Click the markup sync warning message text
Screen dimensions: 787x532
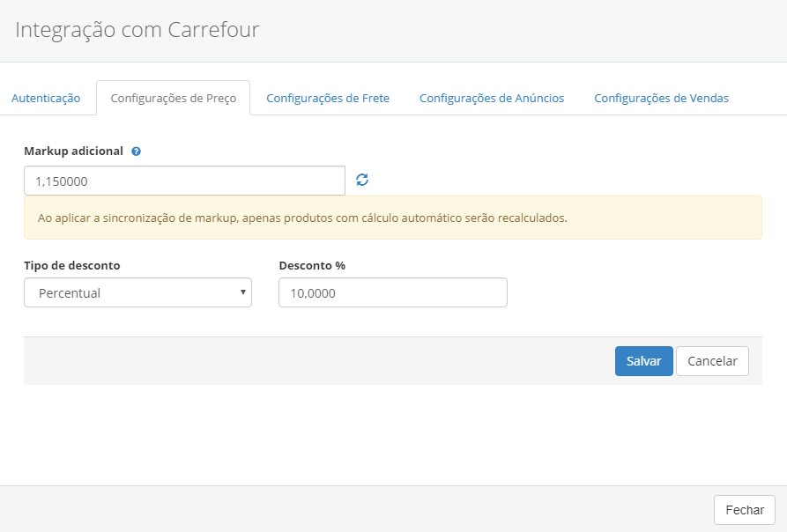click(x=302, y=218)
